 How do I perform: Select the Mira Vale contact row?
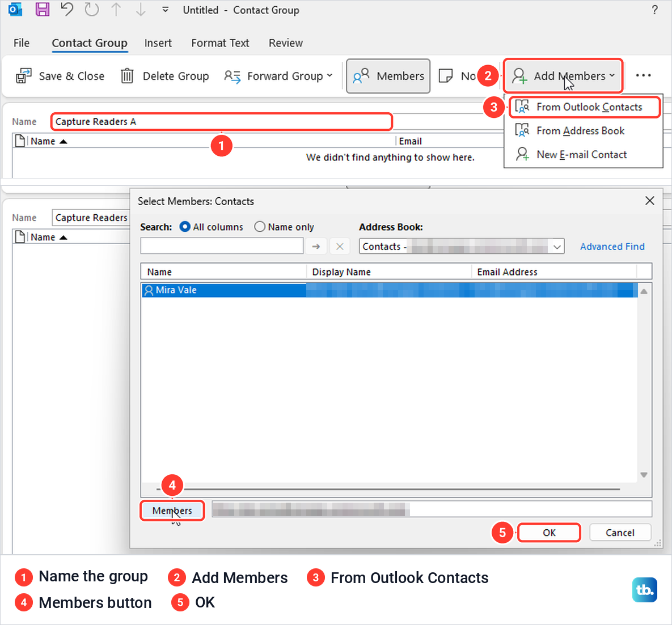tap(390, 290)
